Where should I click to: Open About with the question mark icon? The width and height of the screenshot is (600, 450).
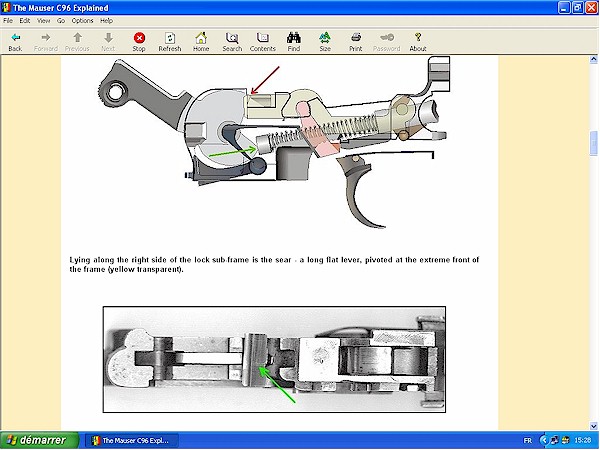418,42
